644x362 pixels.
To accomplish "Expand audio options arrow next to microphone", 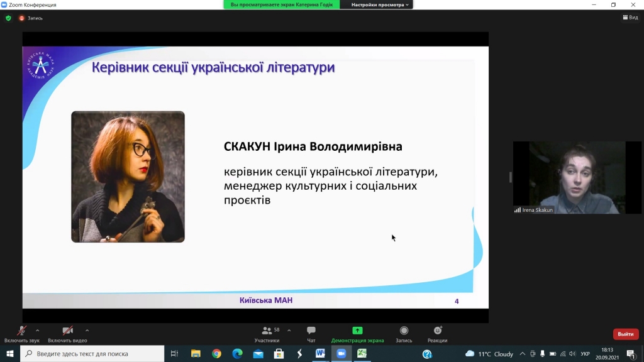I will point(38,330).
